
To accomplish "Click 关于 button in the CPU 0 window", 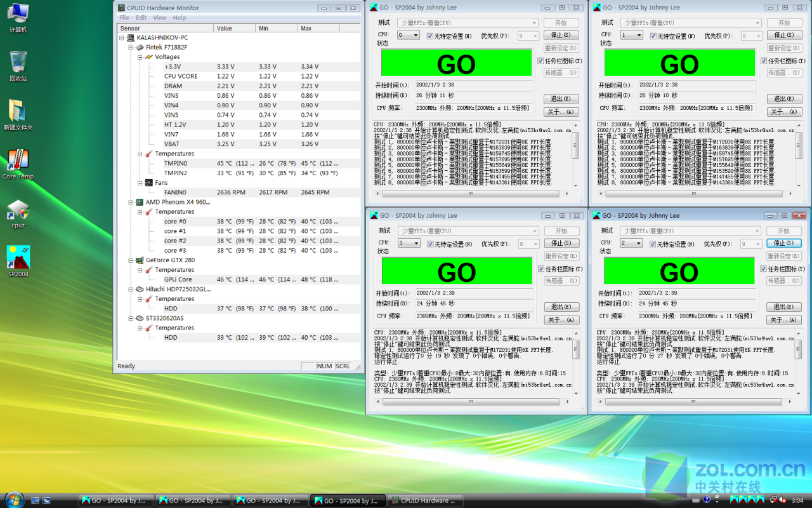I will pos(561,112).
